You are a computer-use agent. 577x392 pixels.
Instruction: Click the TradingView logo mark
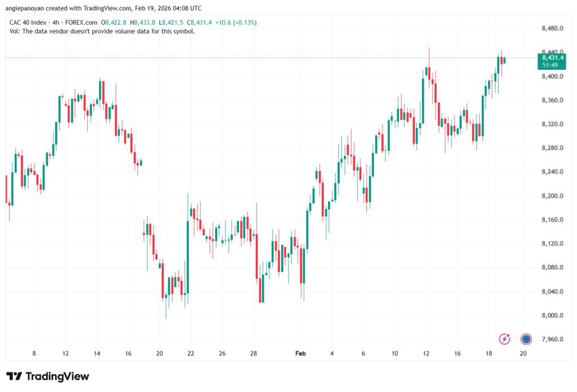14,376
